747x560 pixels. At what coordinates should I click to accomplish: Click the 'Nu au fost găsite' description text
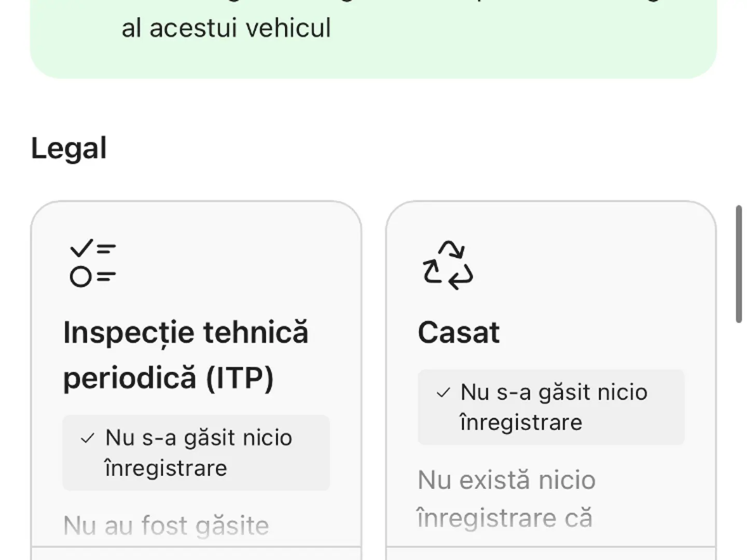click(x=166, y=526)
